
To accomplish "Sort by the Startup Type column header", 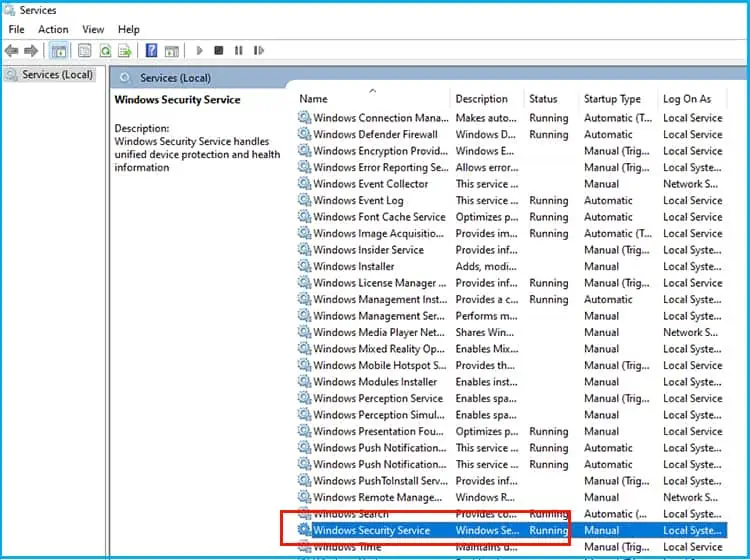I will pos(618,99).
